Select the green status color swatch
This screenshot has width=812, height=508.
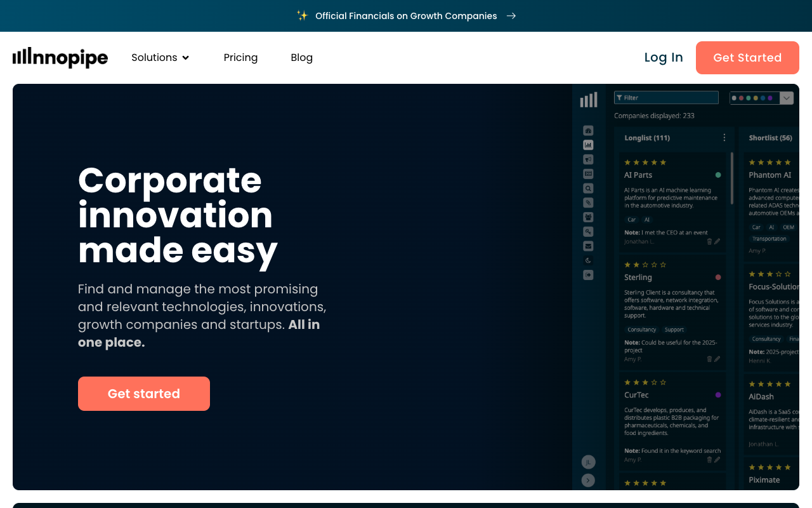(x=749, y=98)
